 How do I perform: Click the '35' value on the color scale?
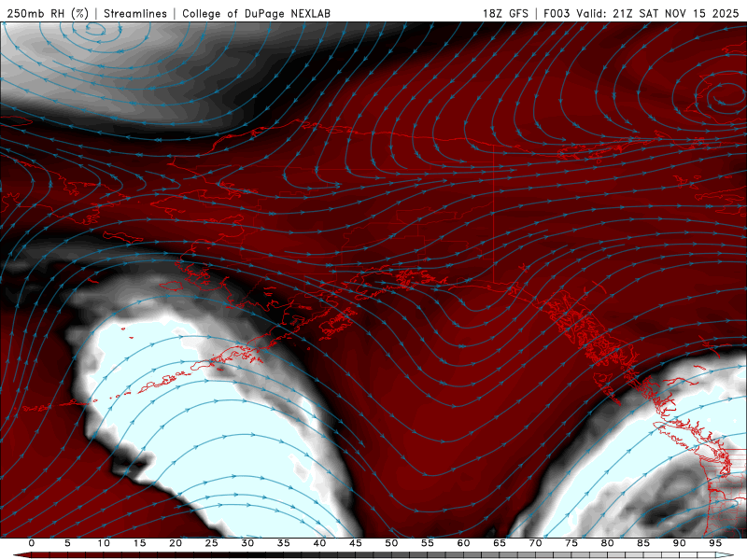[284, 543]
